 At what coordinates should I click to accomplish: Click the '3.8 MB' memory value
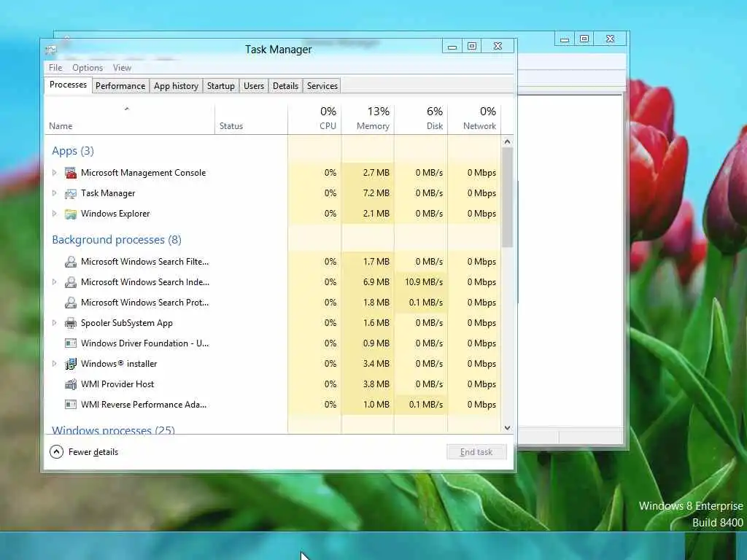(376, 384)
